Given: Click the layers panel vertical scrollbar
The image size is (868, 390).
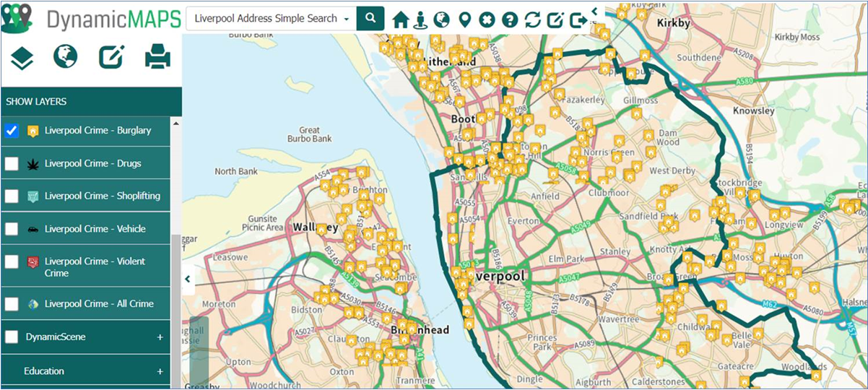Looking at the screenshot, I should click(x=175, y=311).
